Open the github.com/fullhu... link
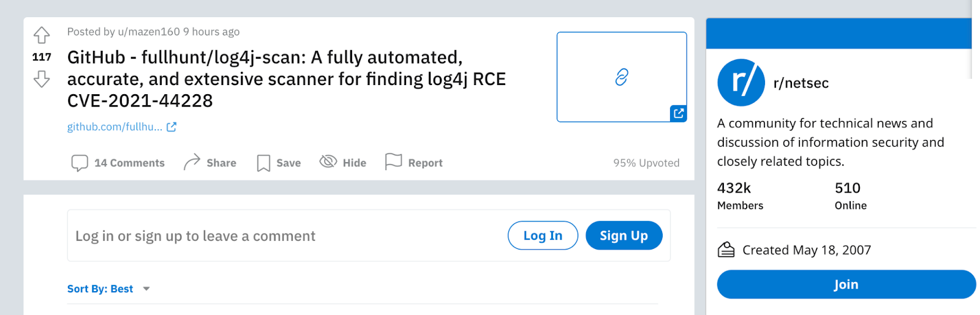The height and width of the screenshot is (315, 980). pos(115,127)
